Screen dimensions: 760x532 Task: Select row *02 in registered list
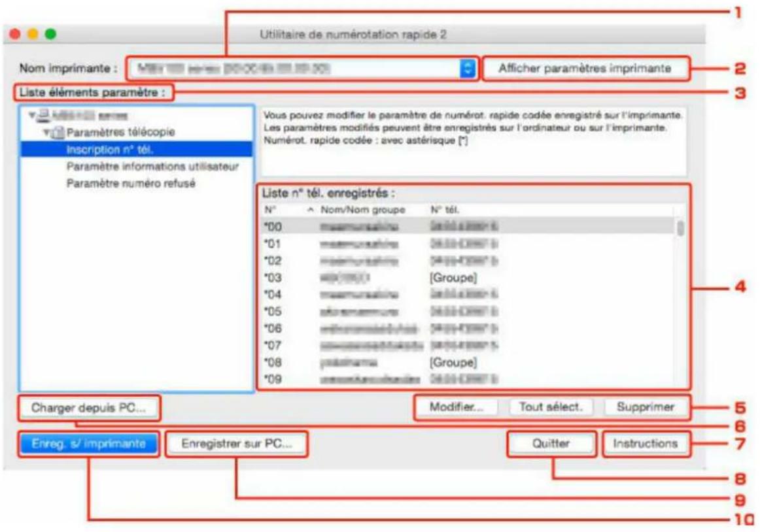click(467, 261)
